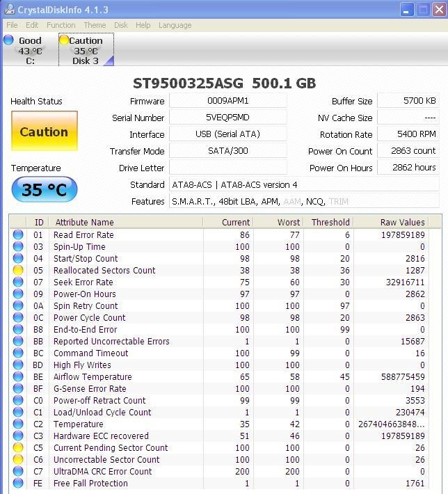
Task: Open the File menu
Action: click(12, 25)
